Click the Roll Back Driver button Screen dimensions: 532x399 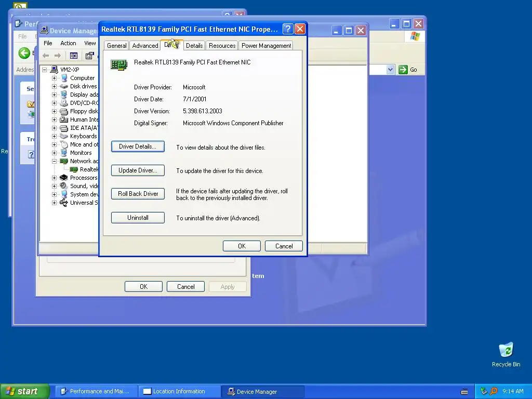(138, 194)
